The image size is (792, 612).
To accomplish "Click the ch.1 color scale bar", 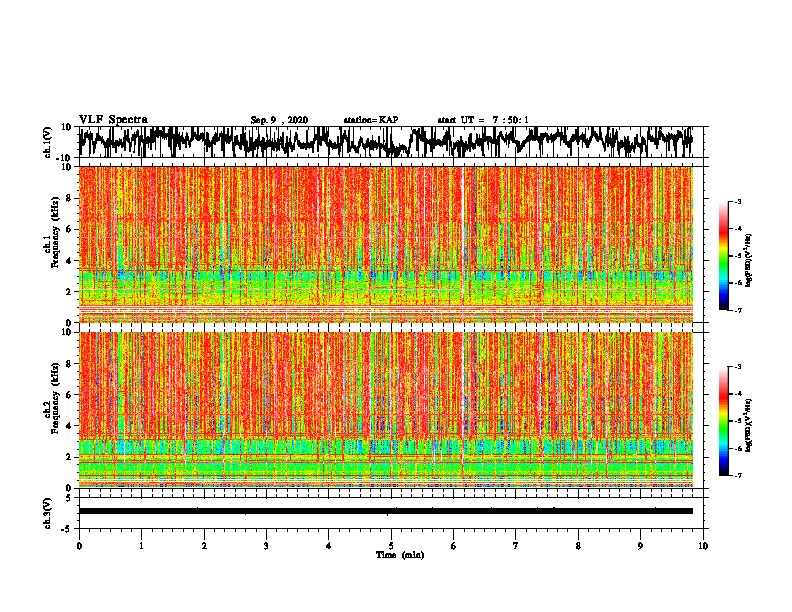I will [x=723, y=256].
